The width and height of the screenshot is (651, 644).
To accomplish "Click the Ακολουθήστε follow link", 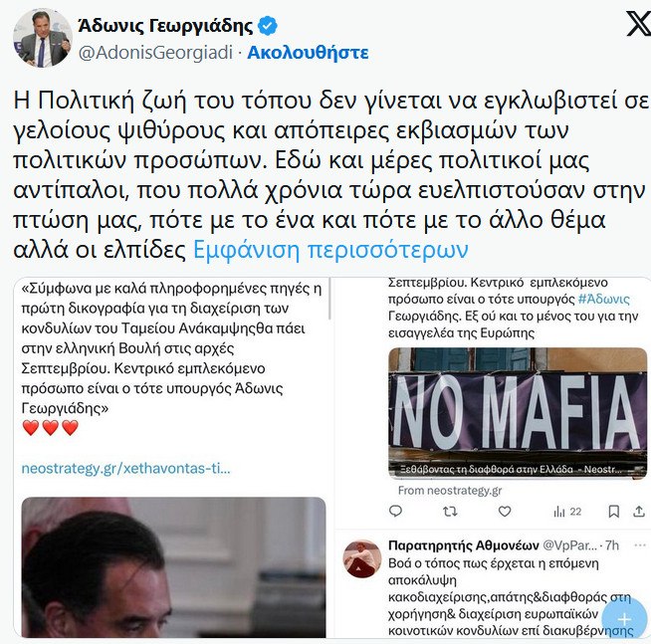I will click(308, 53).
